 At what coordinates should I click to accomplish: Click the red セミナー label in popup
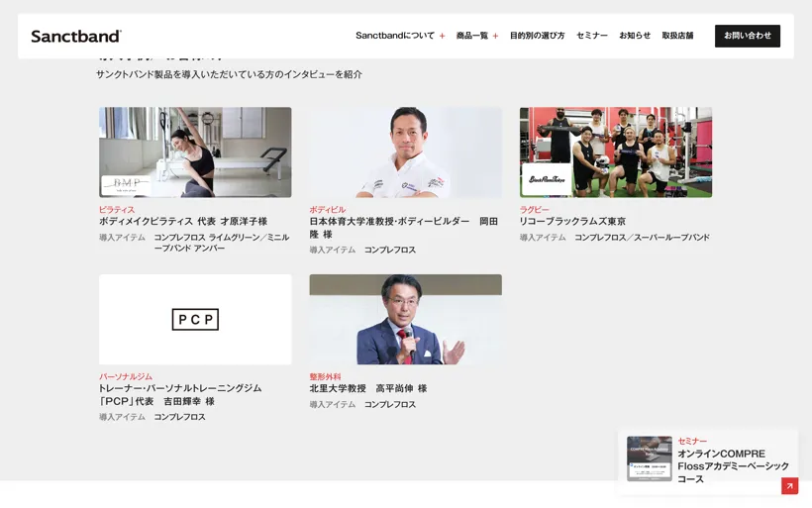[692, 442]
